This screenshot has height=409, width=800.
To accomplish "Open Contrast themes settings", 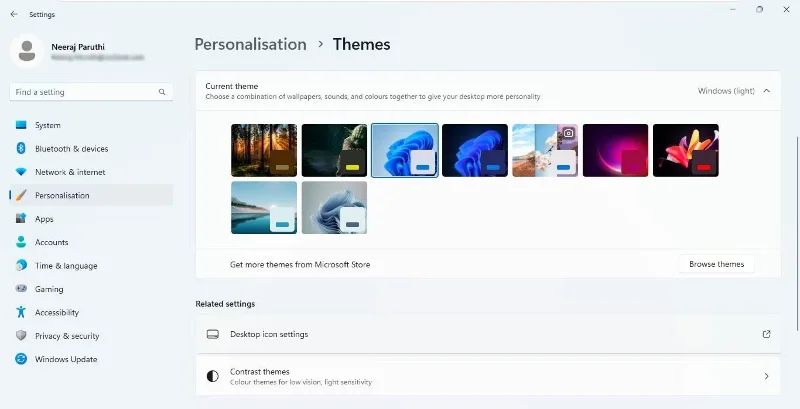I will [488, 376].
